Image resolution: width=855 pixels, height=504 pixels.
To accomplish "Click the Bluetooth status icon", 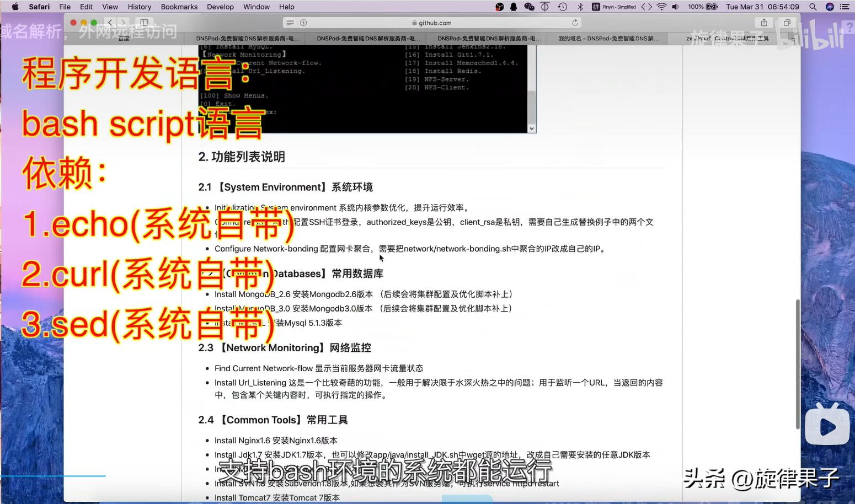I will [580, 7].
